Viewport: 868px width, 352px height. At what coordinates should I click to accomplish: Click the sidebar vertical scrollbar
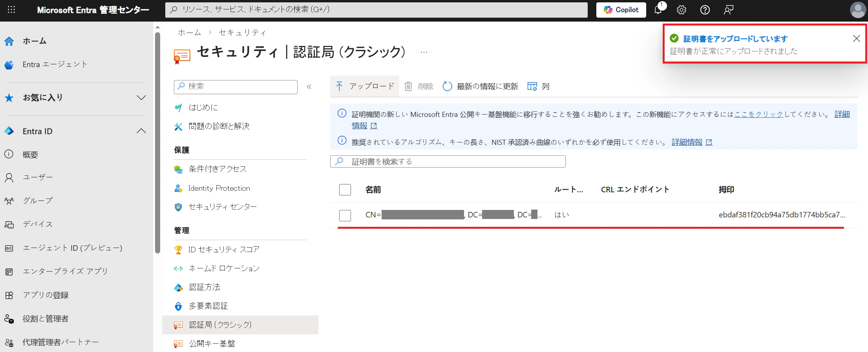tap(157, 143)
